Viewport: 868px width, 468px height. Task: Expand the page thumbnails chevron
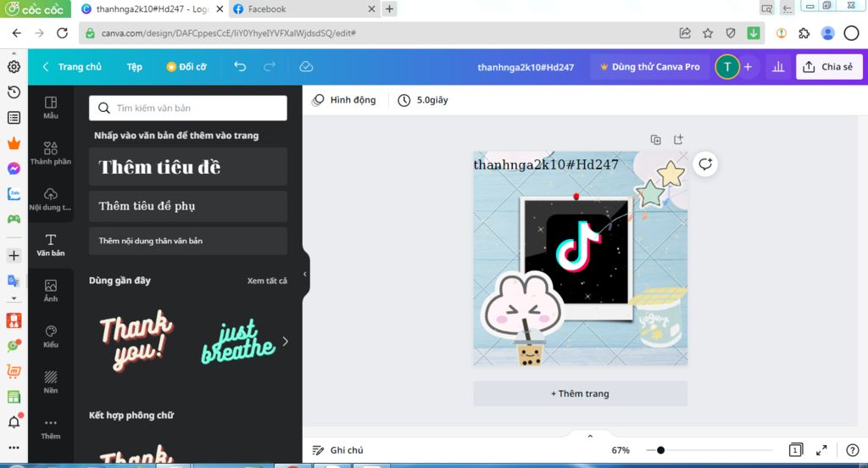point(590,436)
